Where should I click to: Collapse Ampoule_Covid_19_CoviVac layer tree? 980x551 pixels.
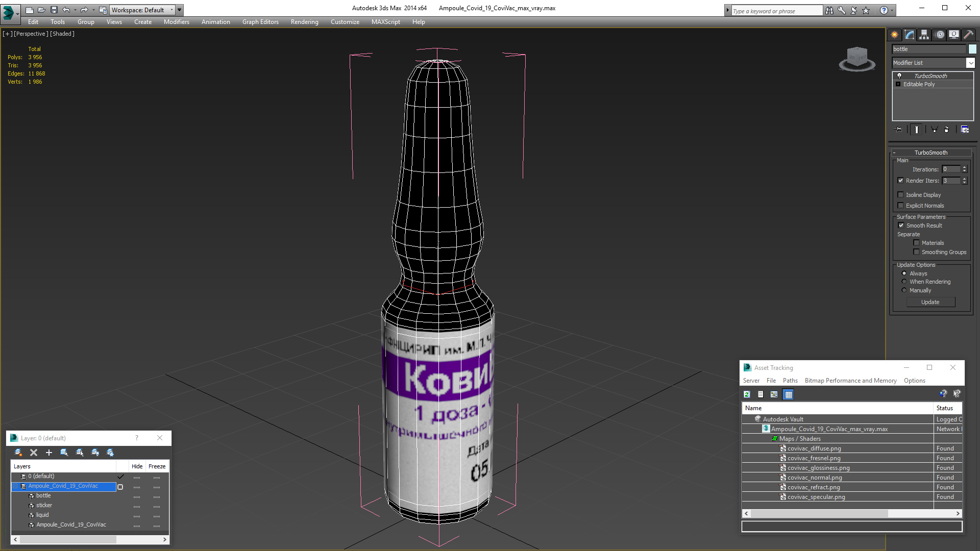[x=15, y=486]
